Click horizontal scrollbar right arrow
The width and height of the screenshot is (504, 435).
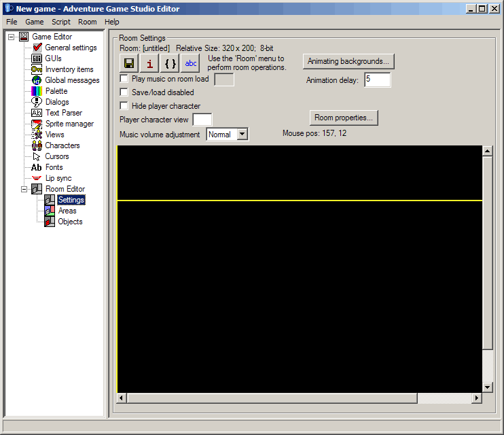477,398
